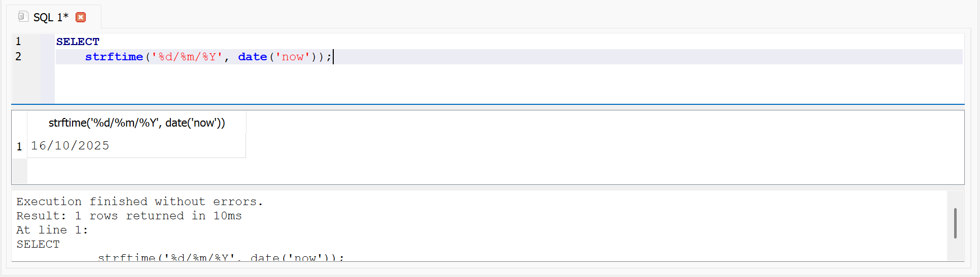The height and width of the screenshot is (277, 980).
Task: Click the 'Execution finished without errors.' message line
Action: tap(139, 202)
